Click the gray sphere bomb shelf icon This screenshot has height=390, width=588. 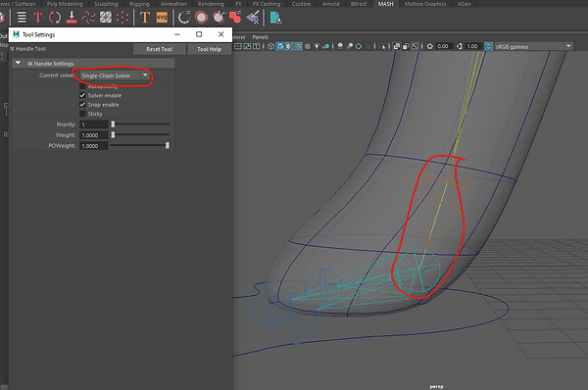[x=219, y=18]
